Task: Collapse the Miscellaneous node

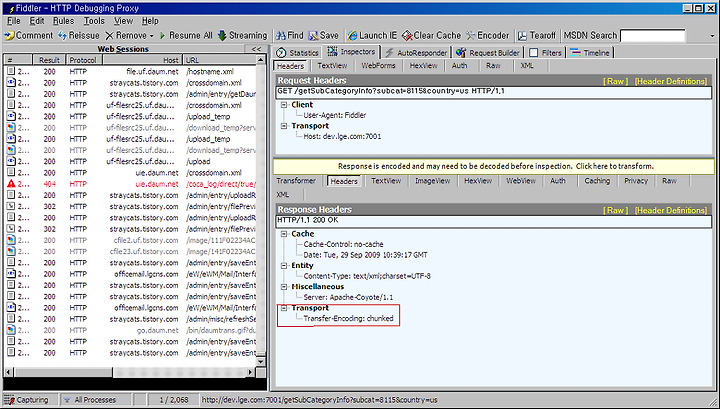Action: click(x=284, y=286)
